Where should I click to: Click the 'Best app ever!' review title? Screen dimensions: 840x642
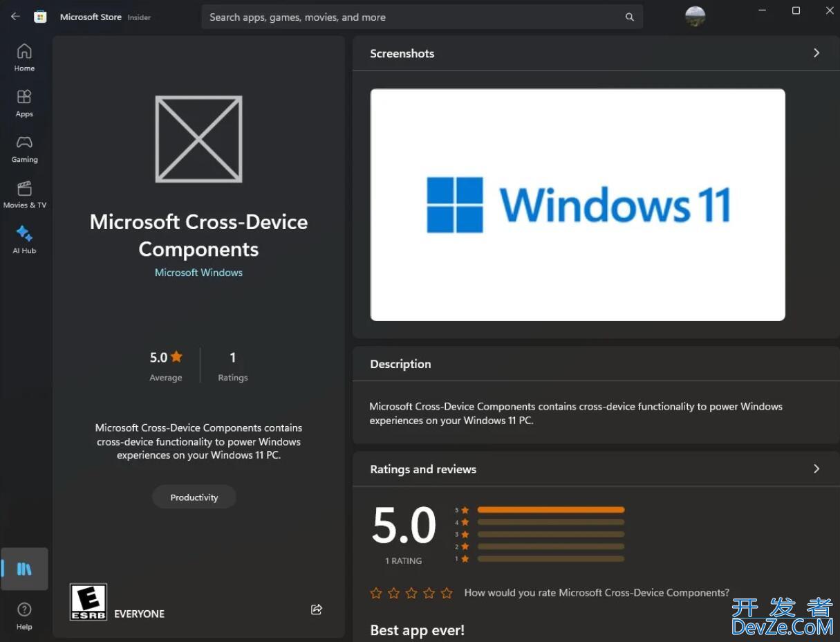(418, 630)
